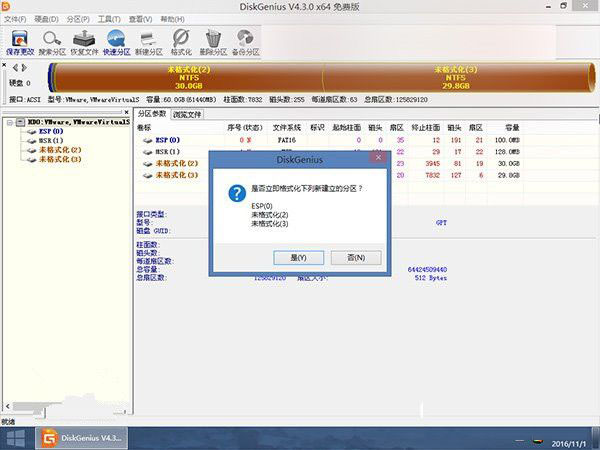600x450 pixels.
Task: Collapse the HD0 VMware disk tree node
Action: [x=10, y=122]
